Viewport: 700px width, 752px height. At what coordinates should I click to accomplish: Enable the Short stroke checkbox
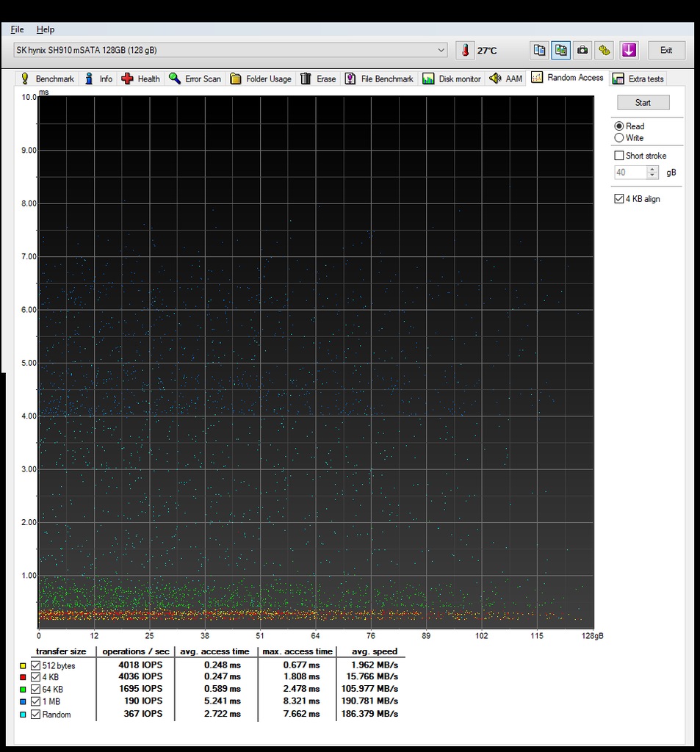pyautogui.click(x=619, y=156)
